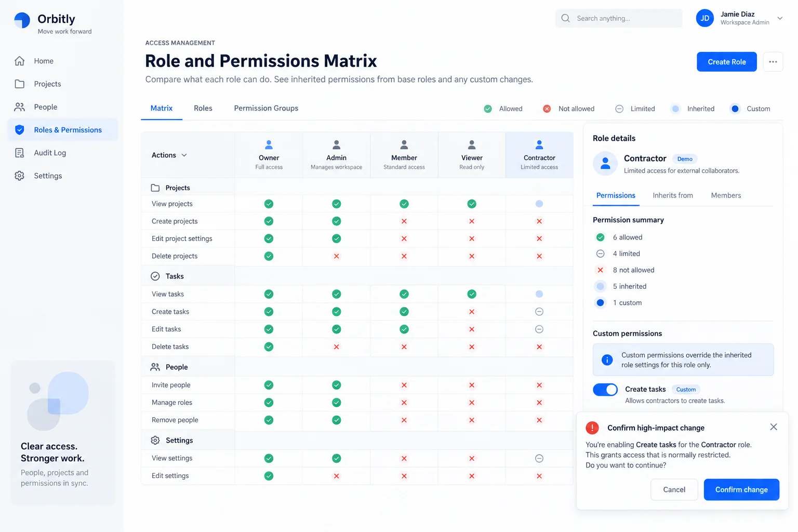Click the Inherited legend light-blue dot

pyautogui.click(x=675, y=109)
